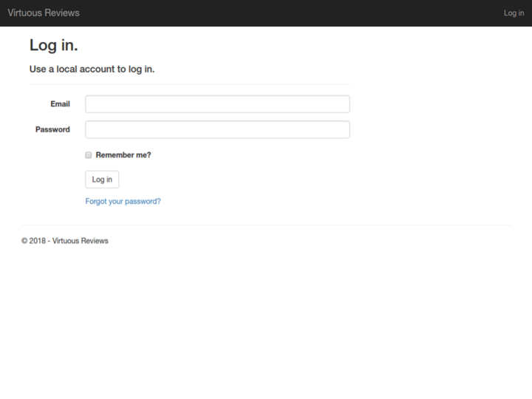Click "Use a local account to log in." subheading
The image size is (532, 399).
click(x=92, y=69)
